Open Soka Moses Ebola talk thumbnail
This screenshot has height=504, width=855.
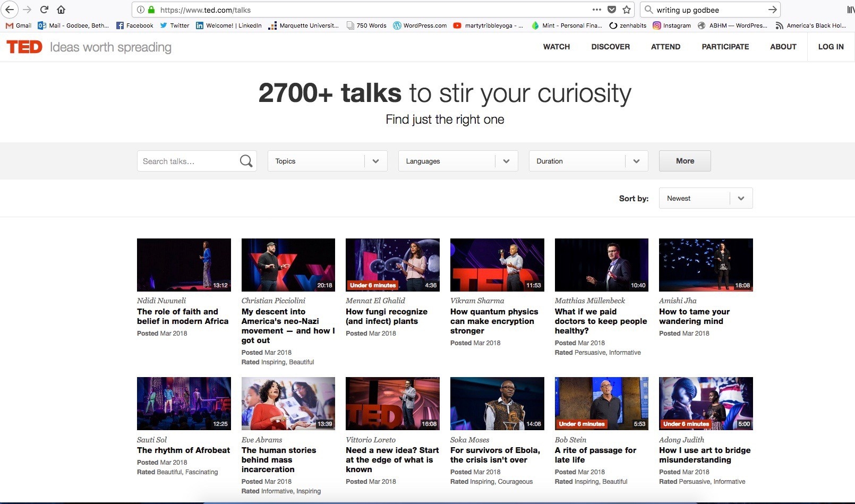(497, 403)
